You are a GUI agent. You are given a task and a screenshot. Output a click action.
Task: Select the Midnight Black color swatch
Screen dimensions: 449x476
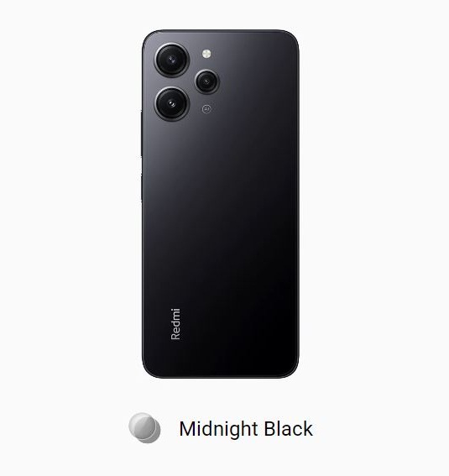pos(144,428)
